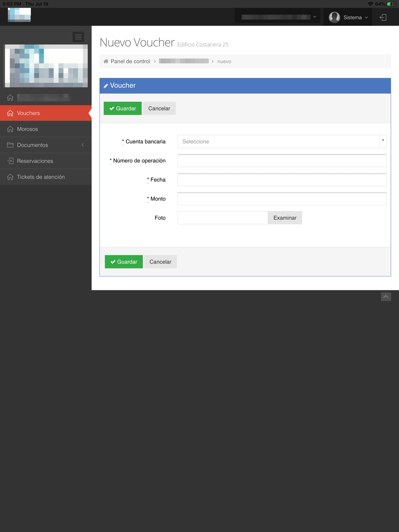Click the top Guardar button
This screenshot has height=532, width=399.
[x=122, y=108]
